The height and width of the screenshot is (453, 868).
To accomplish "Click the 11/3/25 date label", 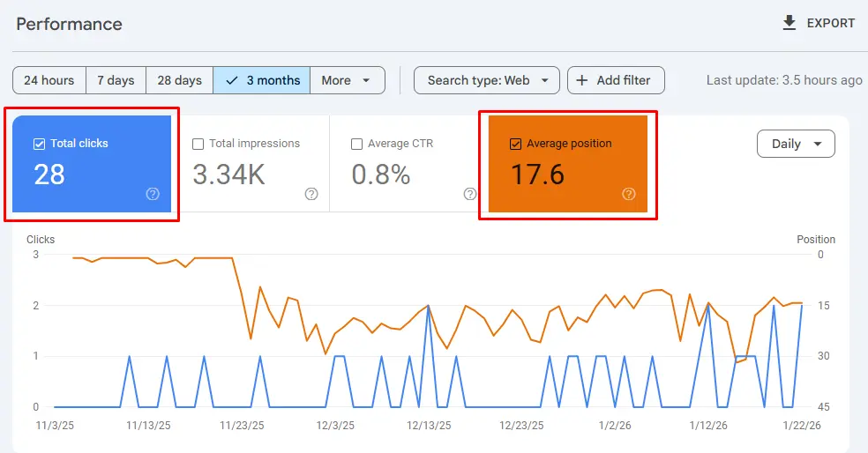I will (55, 426).
